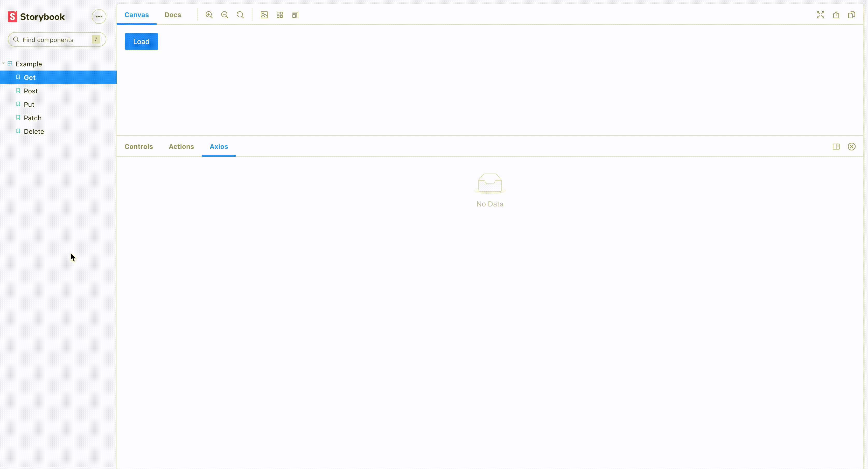868x469 pixels.
Task: Change addon panel orientation icon
Action: point(836,147)
